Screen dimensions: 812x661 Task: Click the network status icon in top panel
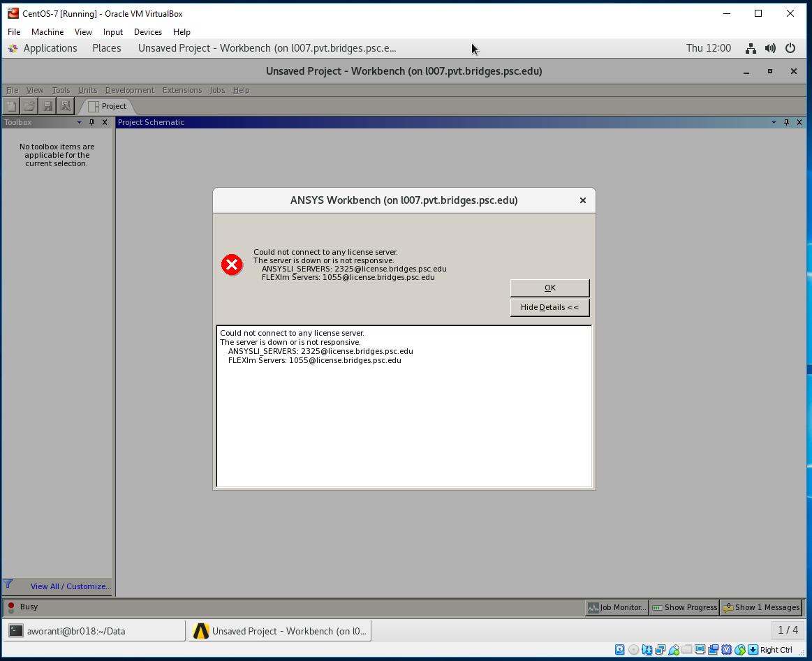click(751, 49)
